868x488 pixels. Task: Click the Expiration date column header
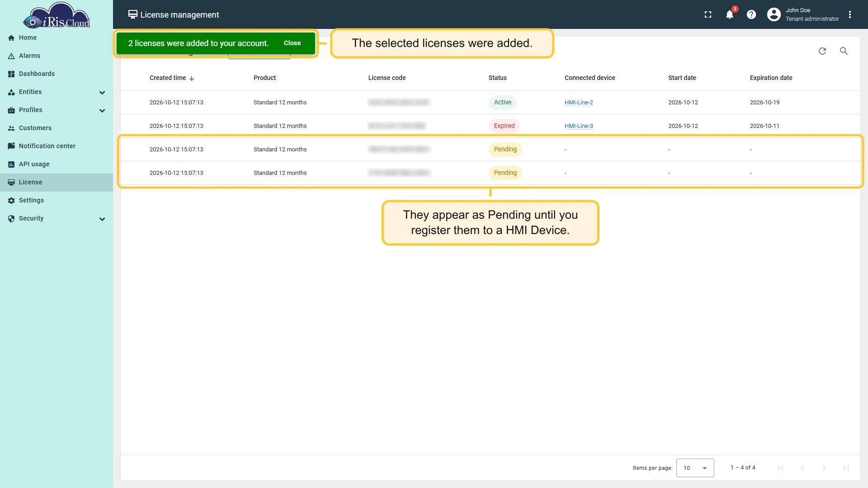(x=771, y=78)
